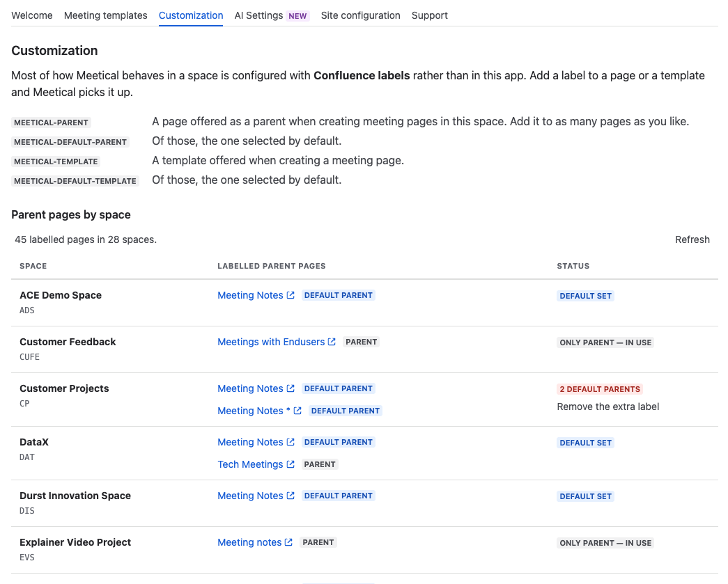The image size is (728, 584).
Task: Click the Customer Projects space name
Action: (64, 388)
